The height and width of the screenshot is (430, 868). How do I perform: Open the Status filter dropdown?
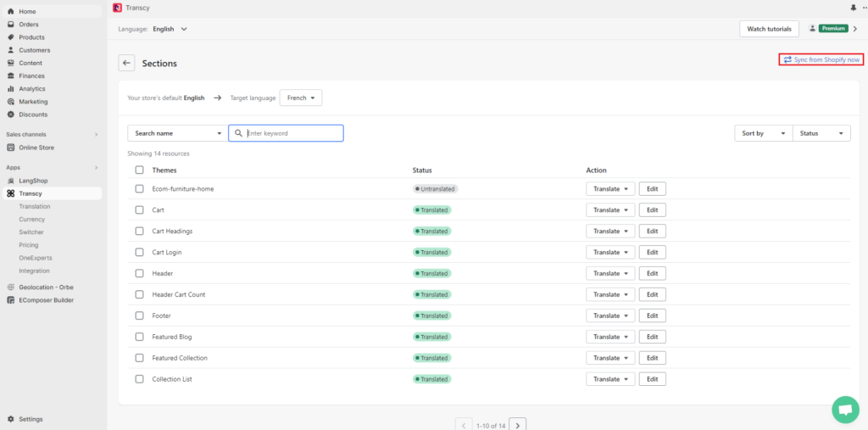(821, 133)
